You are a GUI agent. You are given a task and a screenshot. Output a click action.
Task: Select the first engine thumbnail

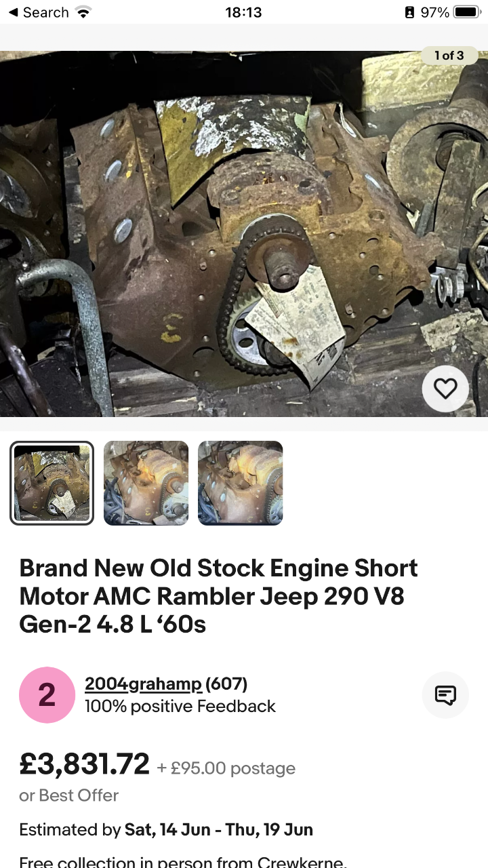pyautogui.click(x=52, y=483)
